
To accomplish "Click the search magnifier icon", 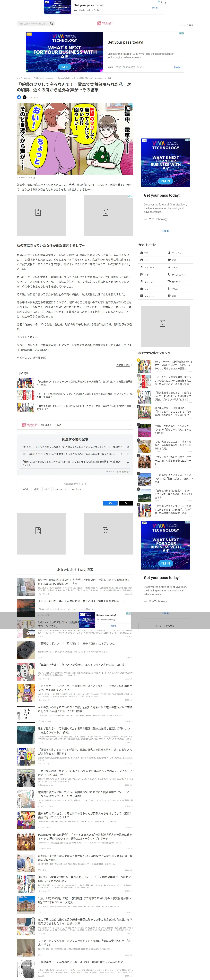I will click(52, 24).
